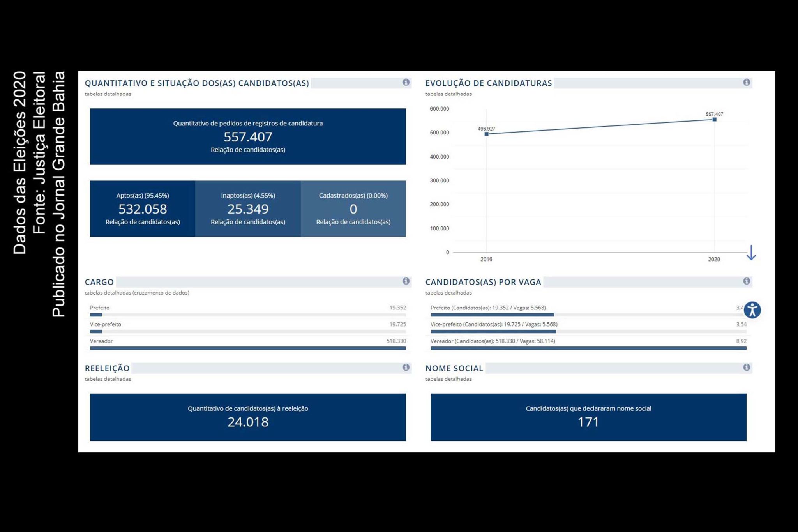Open info icon beside Cargo heading
The width and height of the screenshot is (798, 532).
[x=406, y=281]
